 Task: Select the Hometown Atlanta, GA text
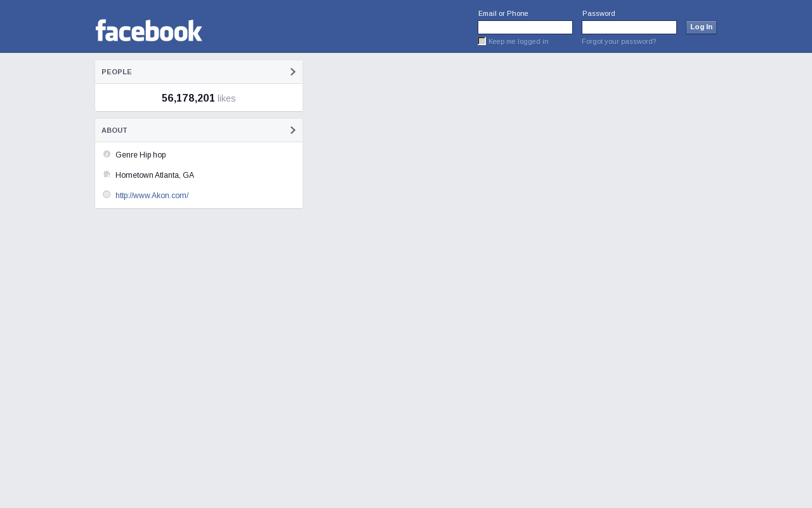(x=155, y=175)
